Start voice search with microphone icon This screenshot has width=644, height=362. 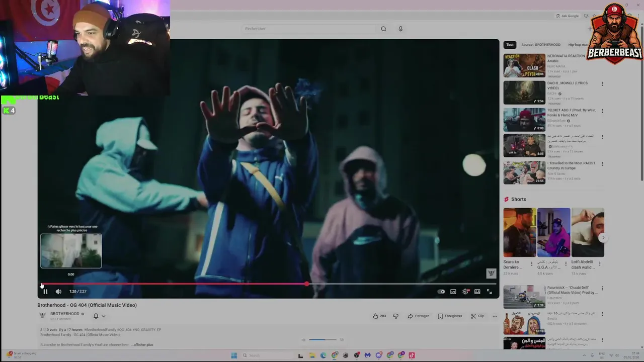400,29
